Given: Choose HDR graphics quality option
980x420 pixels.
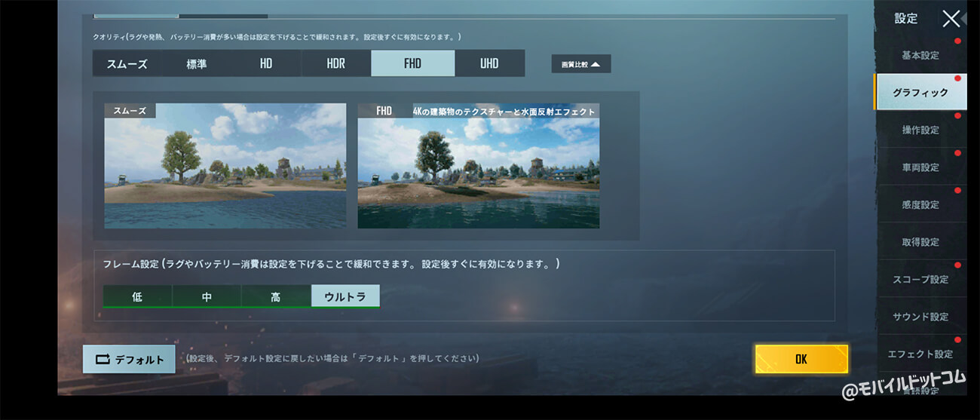Looking at the screenshot, I should click(x=336, y=63).
